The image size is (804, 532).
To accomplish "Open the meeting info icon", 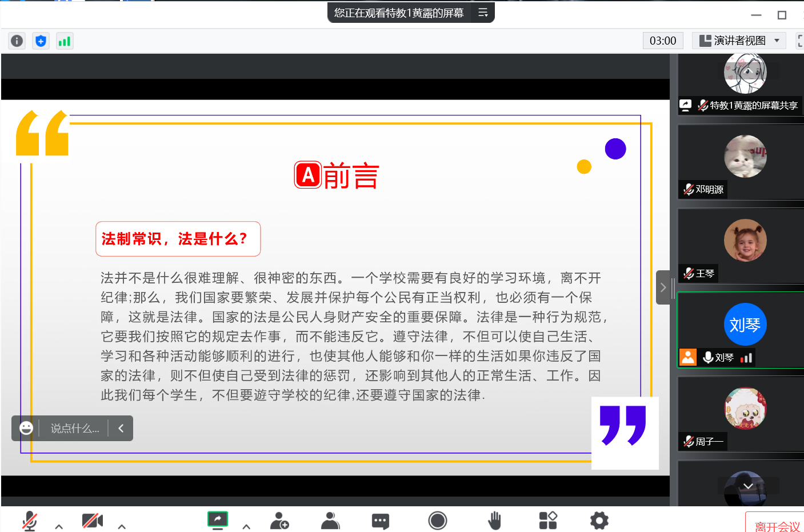I will tap(17, 41).
